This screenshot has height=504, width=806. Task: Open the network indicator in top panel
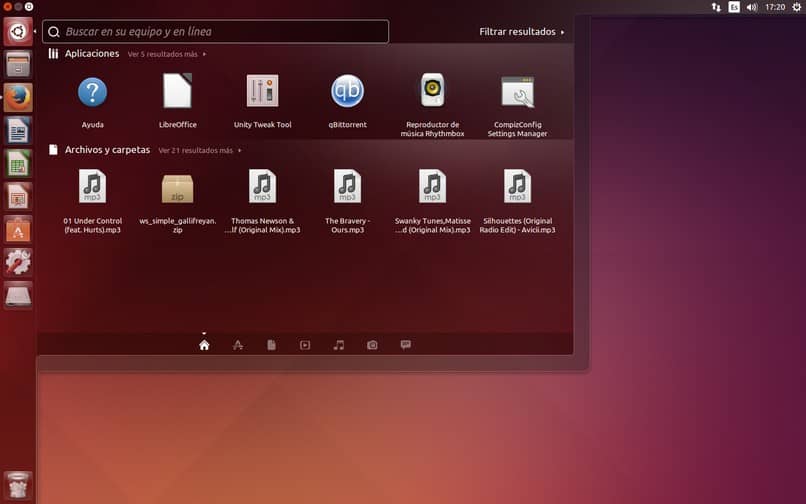click(x=716, y=7)
